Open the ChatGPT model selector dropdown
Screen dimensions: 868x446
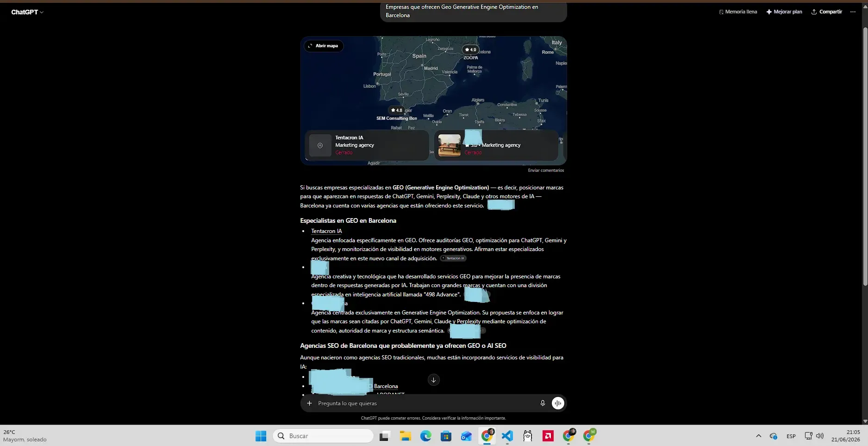(27, 12)
